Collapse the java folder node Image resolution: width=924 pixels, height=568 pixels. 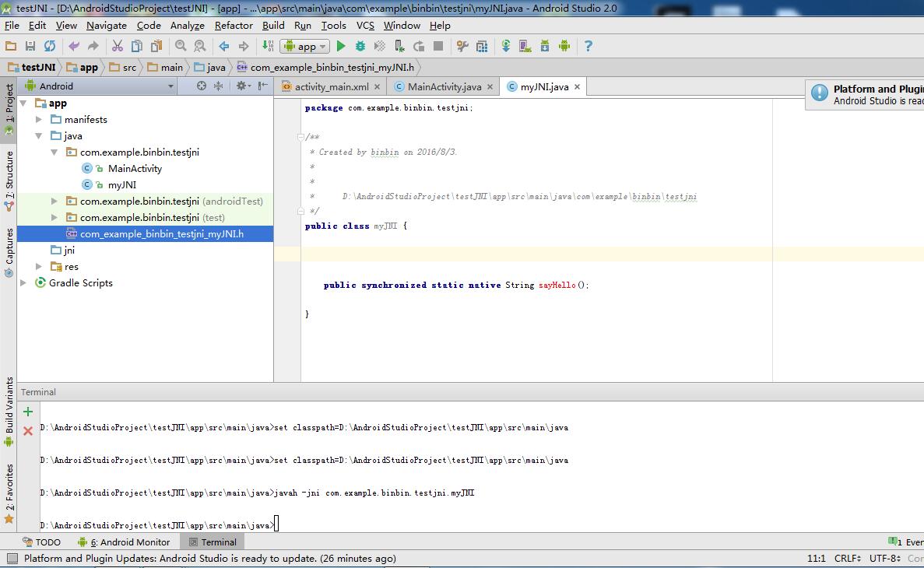point(39,136)
